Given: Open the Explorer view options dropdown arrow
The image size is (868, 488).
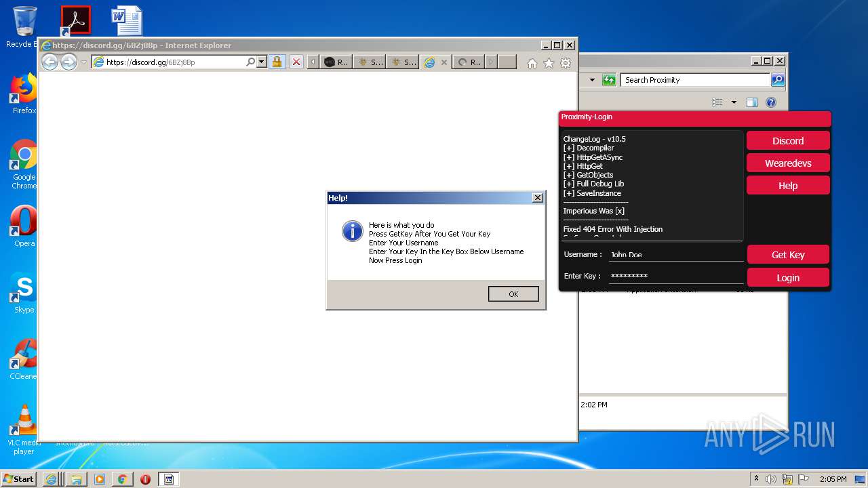Looking at the screenshot, I should (734, 102).
